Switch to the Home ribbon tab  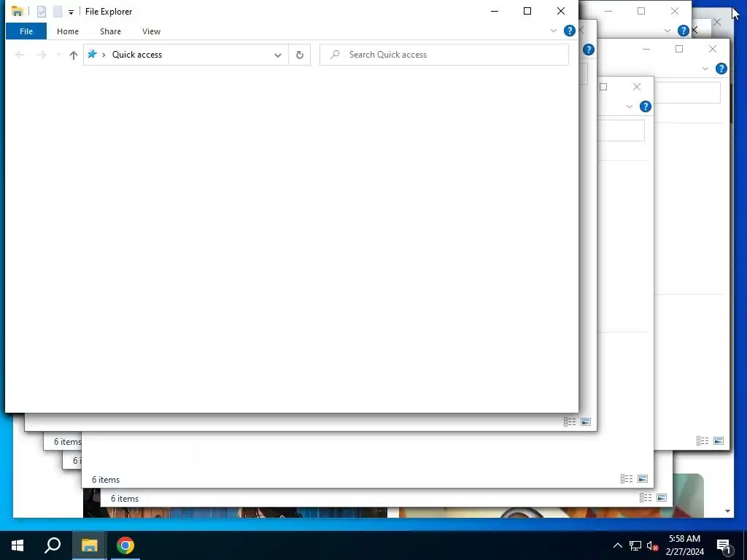point(68,31)
